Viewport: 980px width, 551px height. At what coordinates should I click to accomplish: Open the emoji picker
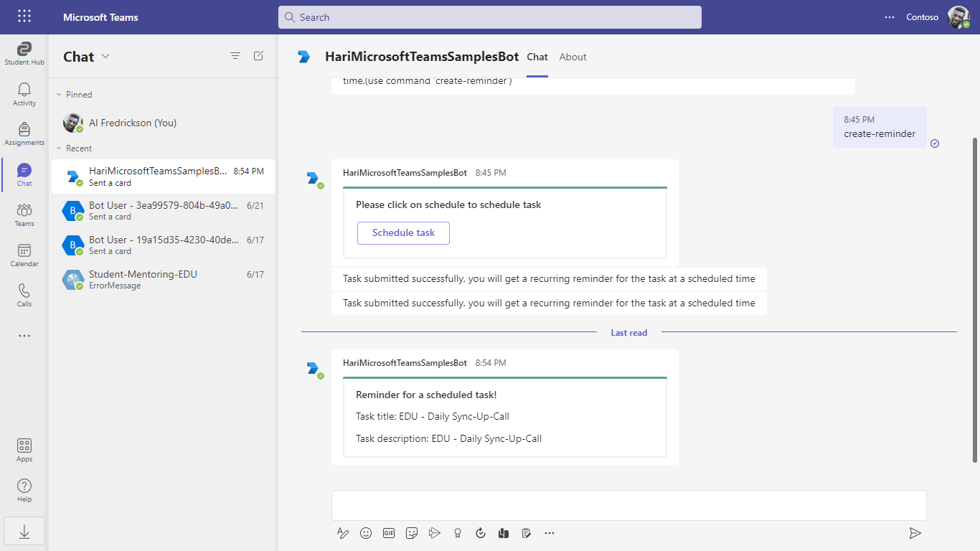point(366,533)
